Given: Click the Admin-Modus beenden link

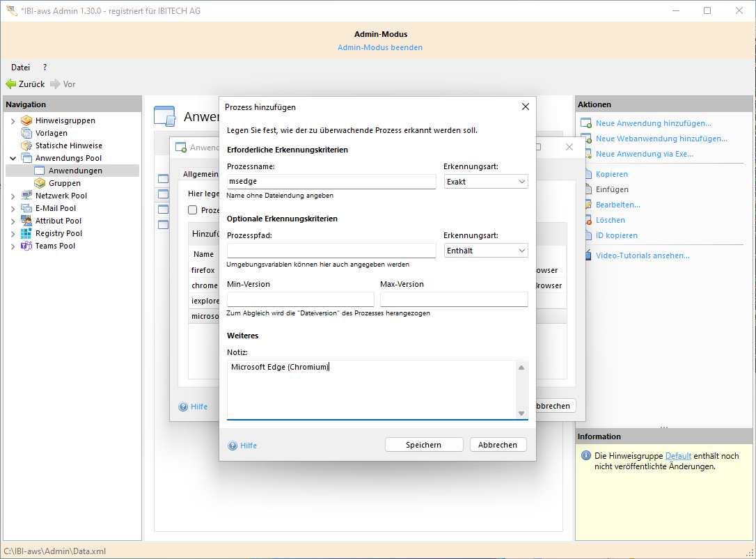Looking at the screenshot, I should click(380, 47).
